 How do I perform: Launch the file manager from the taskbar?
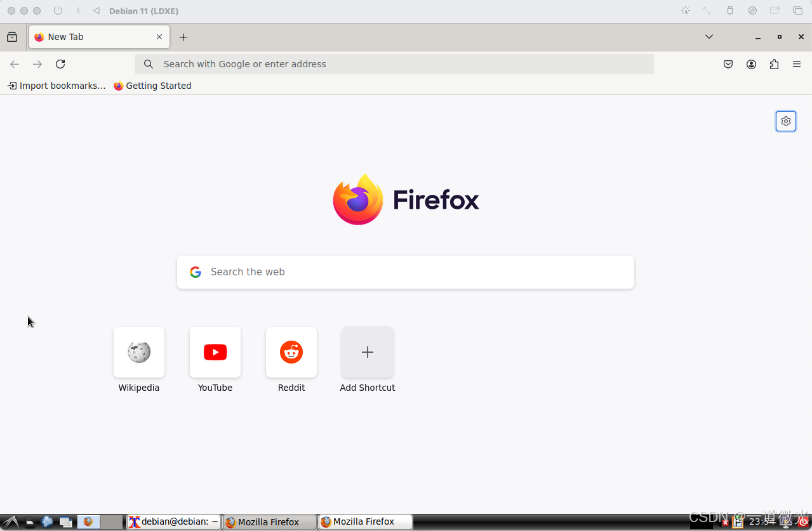click(x=30, y=522)
